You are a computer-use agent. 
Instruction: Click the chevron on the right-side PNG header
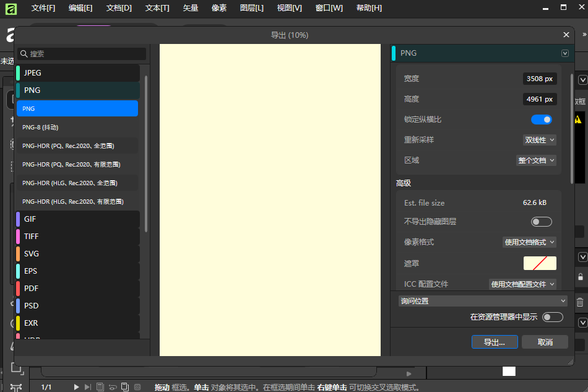point(564,53)
